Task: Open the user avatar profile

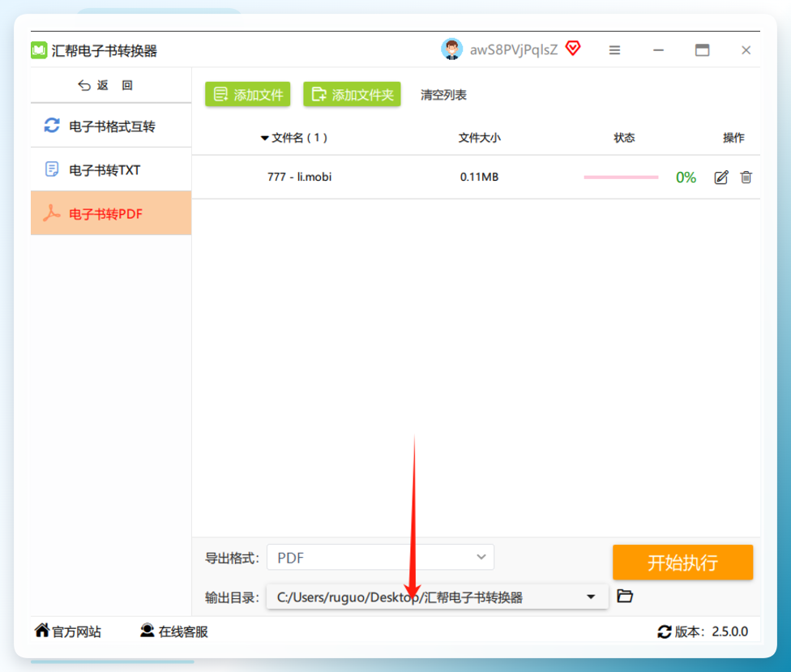Action: tap(451, 49)
